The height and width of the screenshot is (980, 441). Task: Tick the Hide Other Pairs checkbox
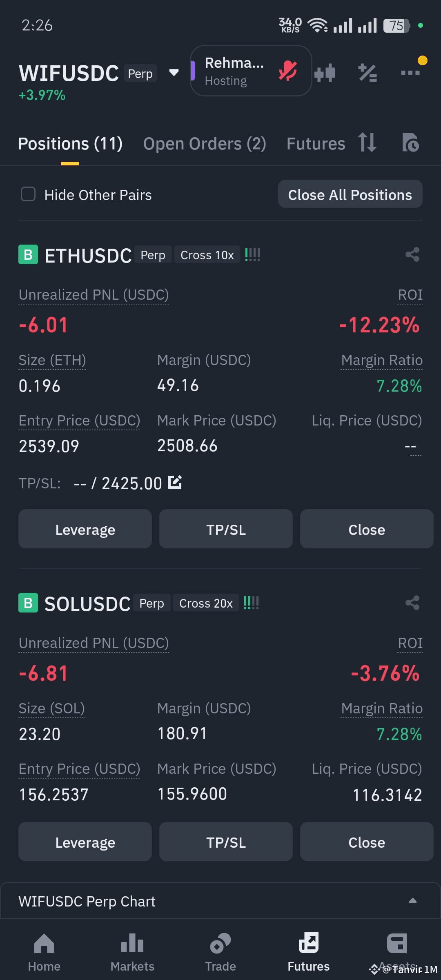pyautogui.click(x=28, y=194)
